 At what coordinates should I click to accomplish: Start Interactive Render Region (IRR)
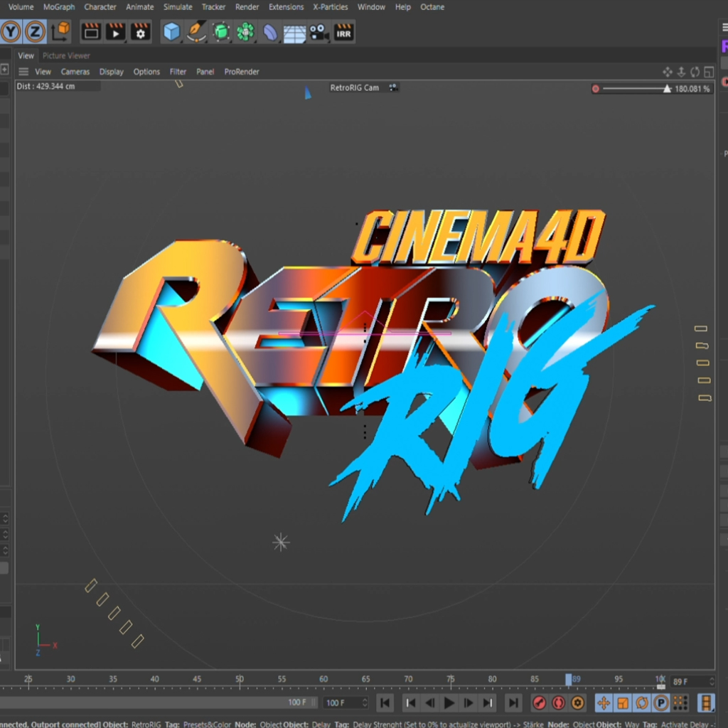(x=343, y=31)
